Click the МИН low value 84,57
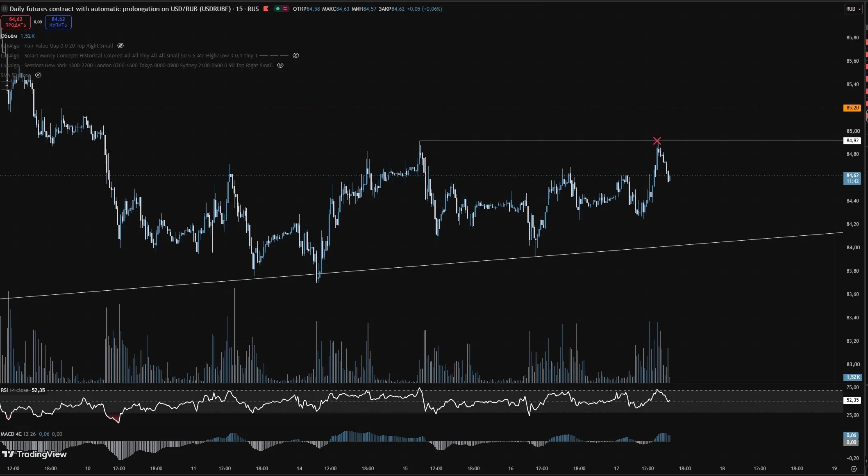This screenshot has height=476, width=868. click(x=370, y=9)
